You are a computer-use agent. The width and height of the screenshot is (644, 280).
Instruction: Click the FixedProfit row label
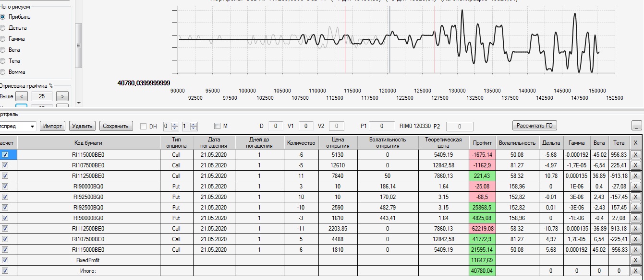click(88, 260)
